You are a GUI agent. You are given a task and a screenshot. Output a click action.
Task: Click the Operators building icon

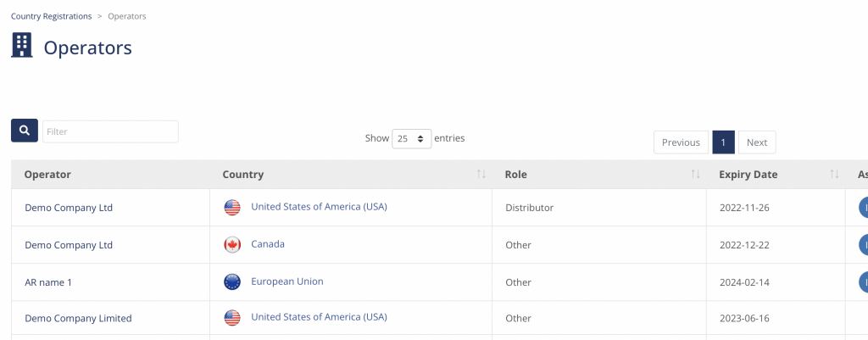[22, 46]
